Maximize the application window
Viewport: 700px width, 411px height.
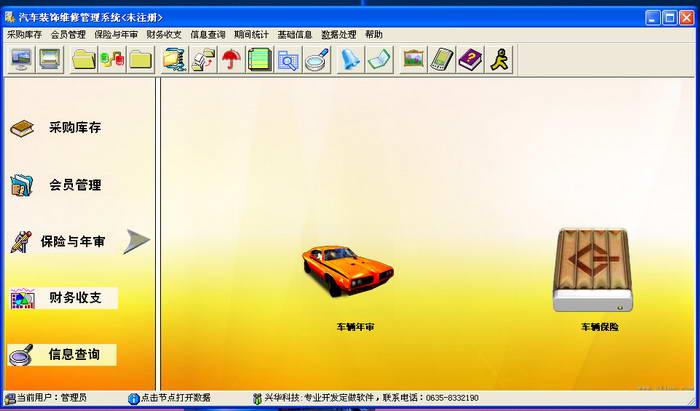click(669, 18)
